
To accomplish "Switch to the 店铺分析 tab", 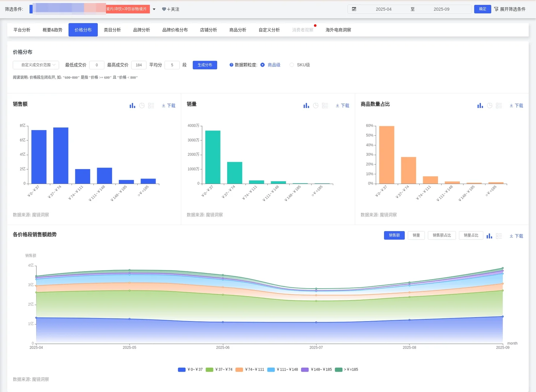I will [208, 30].
